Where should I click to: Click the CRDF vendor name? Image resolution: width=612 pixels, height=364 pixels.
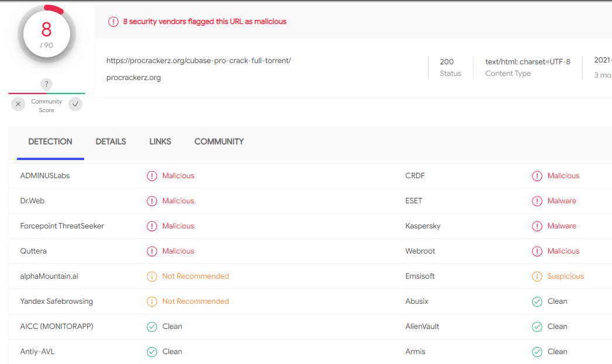point(415,175)
